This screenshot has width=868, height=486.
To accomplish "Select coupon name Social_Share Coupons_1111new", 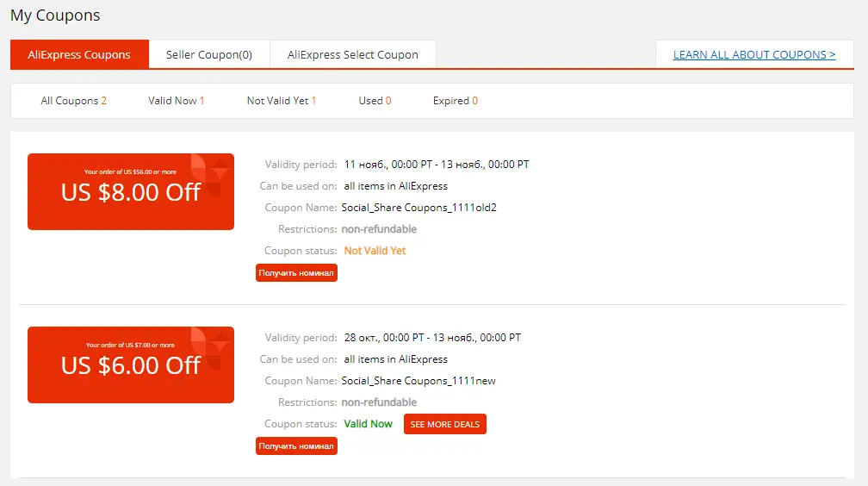I will tap(418, 381).
